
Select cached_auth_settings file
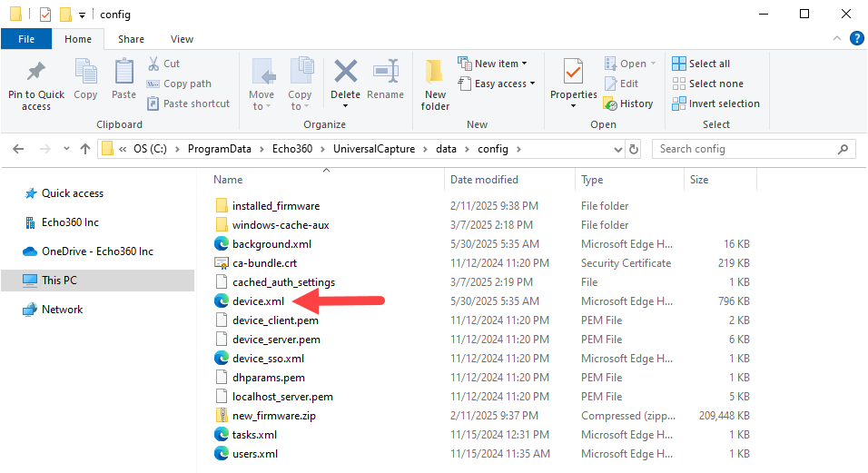[x=283, y=282]
